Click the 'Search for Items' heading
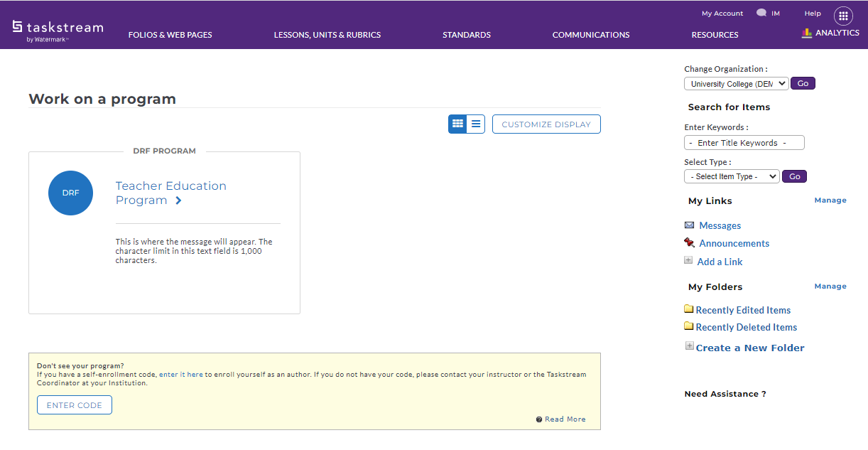Image resolution: width=868 pixels, height=450 pixels. click(729, 107)
